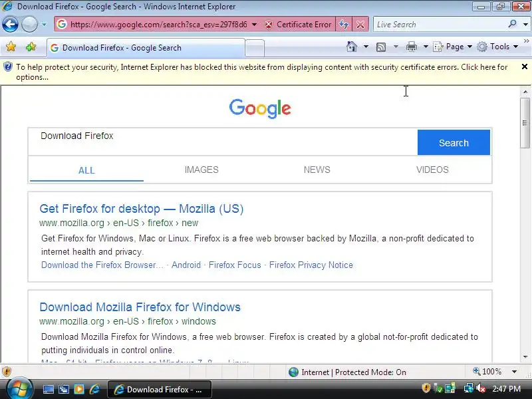Open the Tools menu

click(497, 47)
